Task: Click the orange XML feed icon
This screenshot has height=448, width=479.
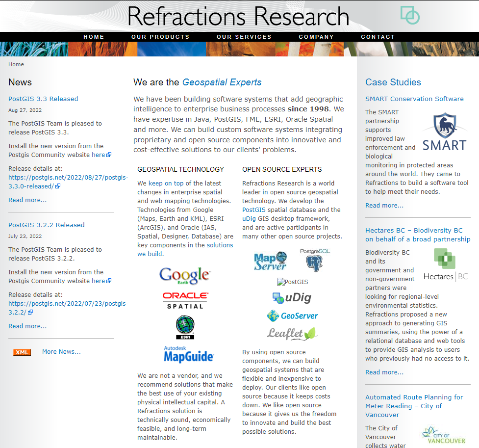Action: pyautogui.click(x=22, y=352)
